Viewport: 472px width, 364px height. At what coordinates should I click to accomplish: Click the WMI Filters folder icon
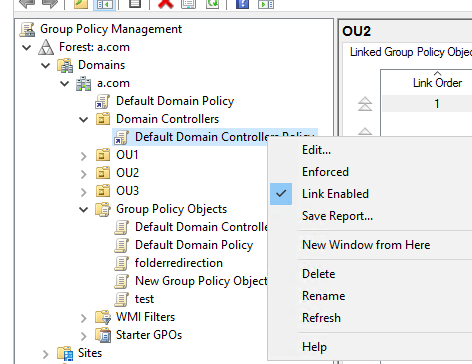(103, 317)
